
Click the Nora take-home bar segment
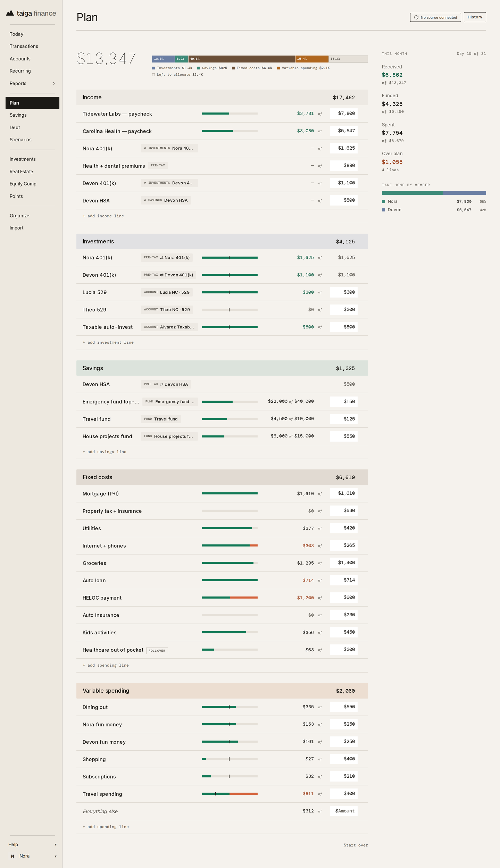click(412, 193)
